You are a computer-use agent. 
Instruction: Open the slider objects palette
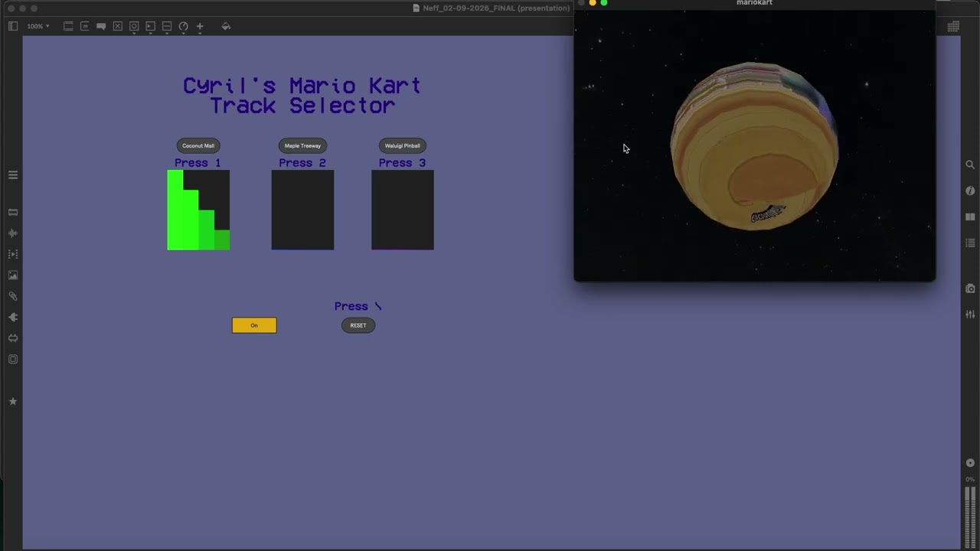coord(167,26)
